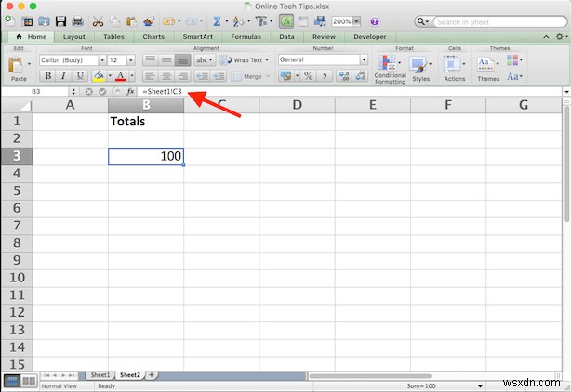Image resolution: width=571 pixels, height=392 pixels.
Task: Toggle bold formatting
Action: pyautogui.click(x=47, y=75)
